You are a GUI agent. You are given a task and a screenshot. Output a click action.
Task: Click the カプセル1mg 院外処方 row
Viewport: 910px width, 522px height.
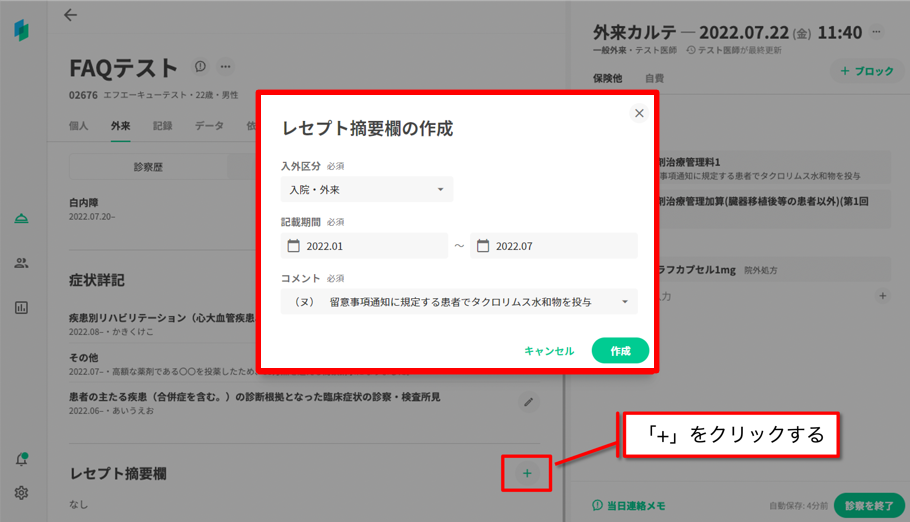point(774,270)
